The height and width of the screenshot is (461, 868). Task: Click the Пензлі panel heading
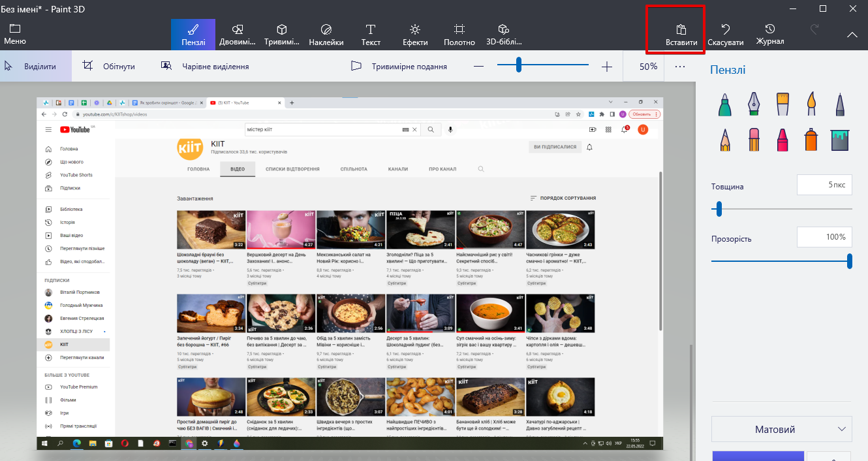click(728, 70)
